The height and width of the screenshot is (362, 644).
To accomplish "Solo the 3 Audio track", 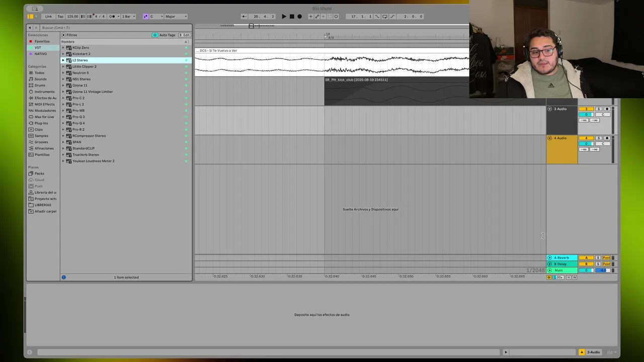I will click(599, 109).
